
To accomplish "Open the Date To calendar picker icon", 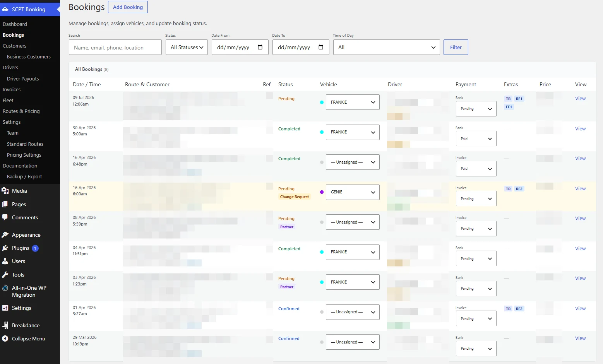I will [x=321, y=47].
